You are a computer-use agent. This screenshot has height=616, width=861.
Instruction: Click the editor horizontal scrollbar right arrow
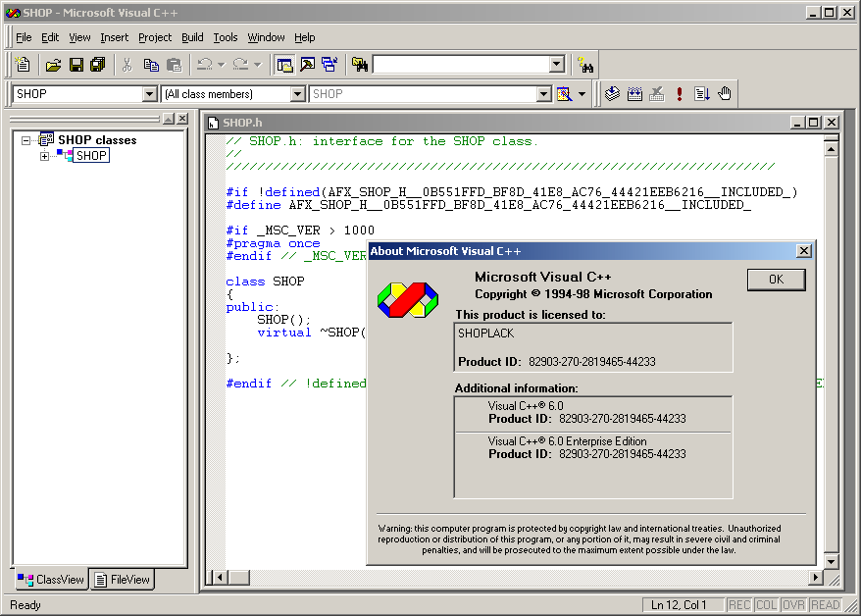[816, 577]
